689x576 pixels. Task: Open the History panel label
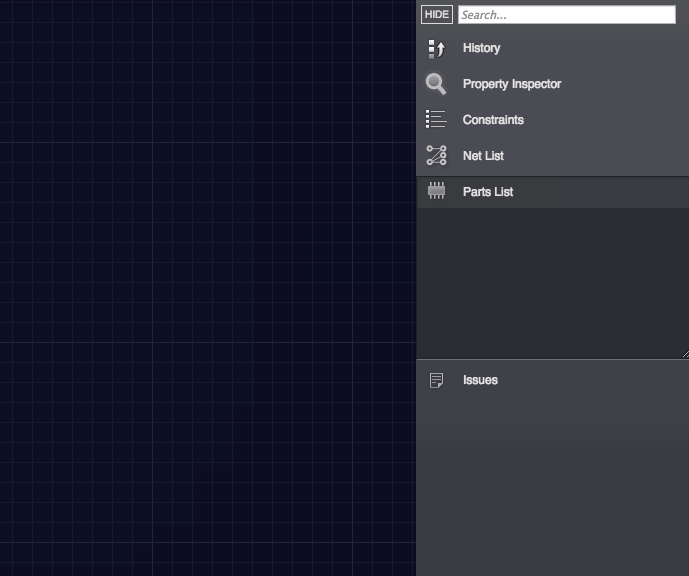point(481,48)
